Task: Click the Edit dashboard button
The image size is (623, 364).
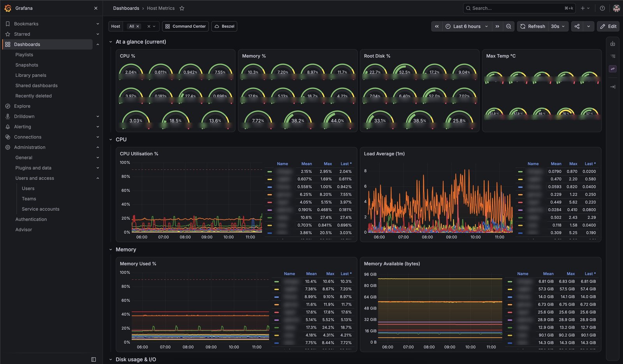Action: coord(608,26)
